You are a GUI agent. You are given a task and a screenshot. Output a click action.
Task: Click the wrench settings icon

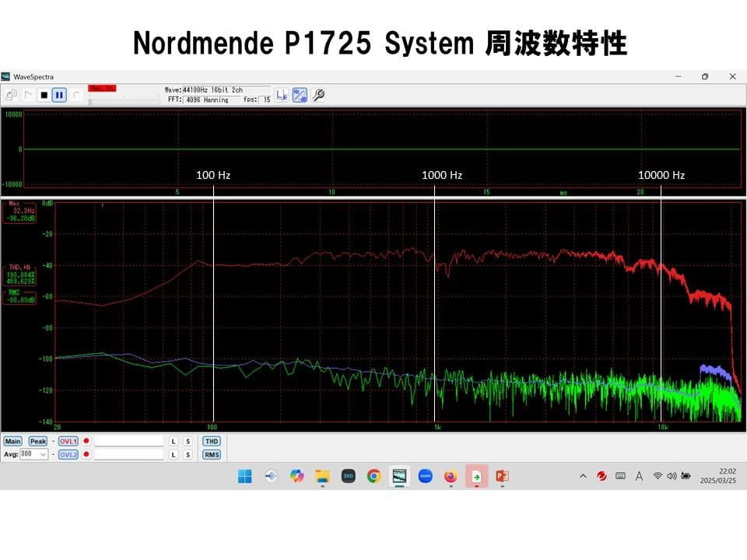point(317,95)
